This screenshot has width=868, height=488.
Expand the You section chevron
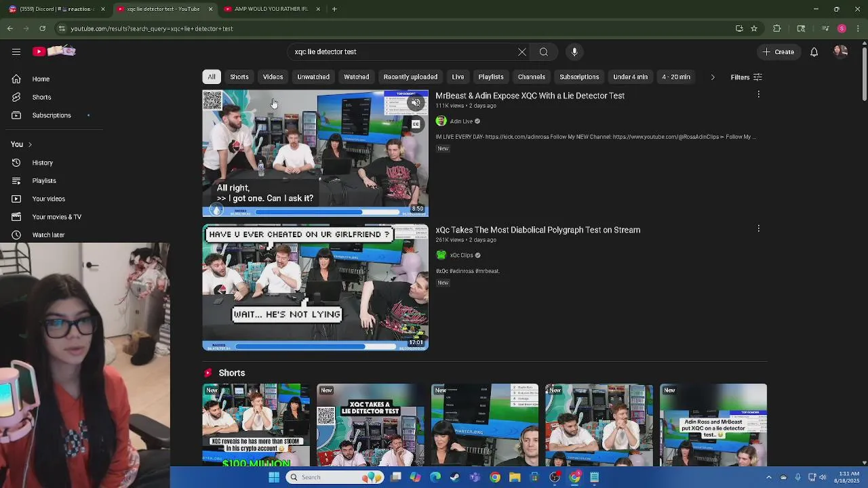(30, 144)
